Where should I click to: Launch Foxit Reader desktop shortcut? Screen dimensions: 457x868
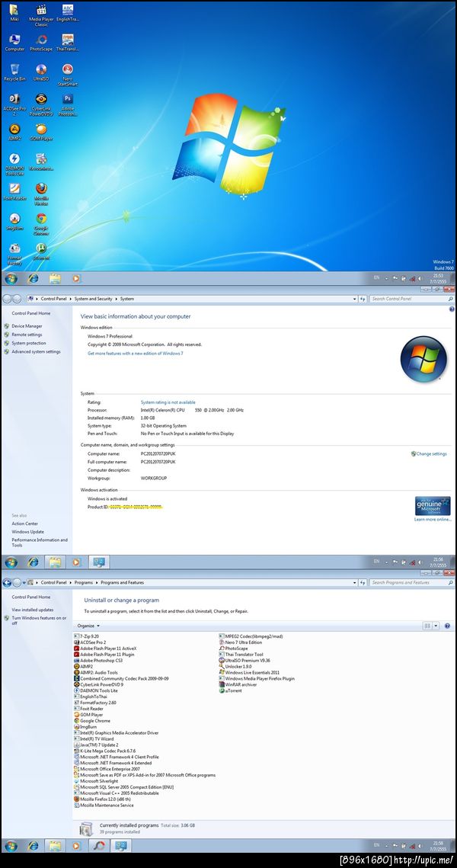click(14, 192)
